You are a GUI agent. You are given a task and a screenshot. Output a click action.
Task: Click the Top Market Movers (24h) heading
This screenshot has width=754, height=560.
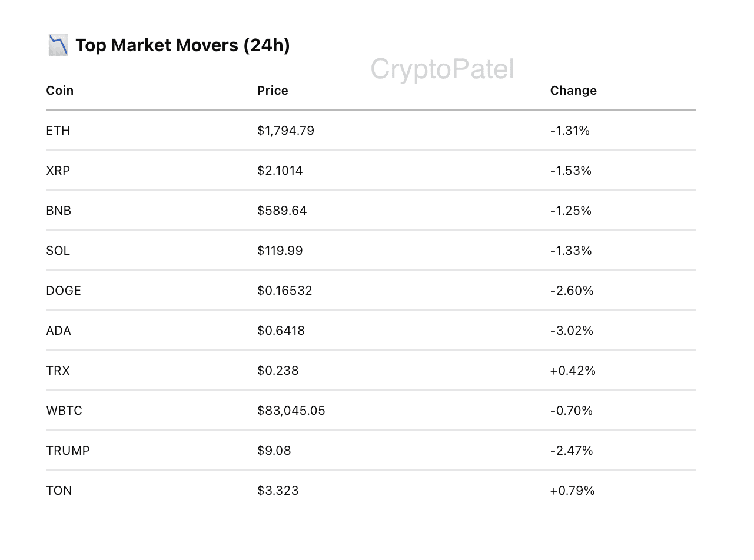(x=182, y=45)
